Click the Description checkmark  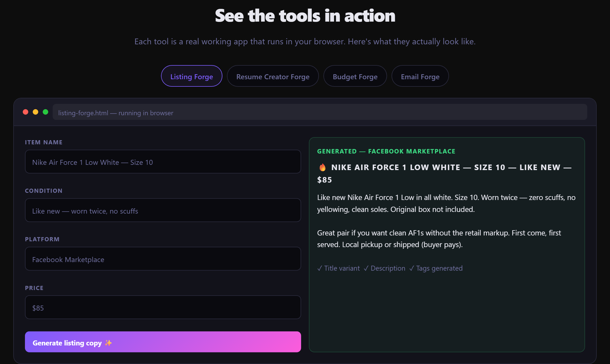pos(366,268)
